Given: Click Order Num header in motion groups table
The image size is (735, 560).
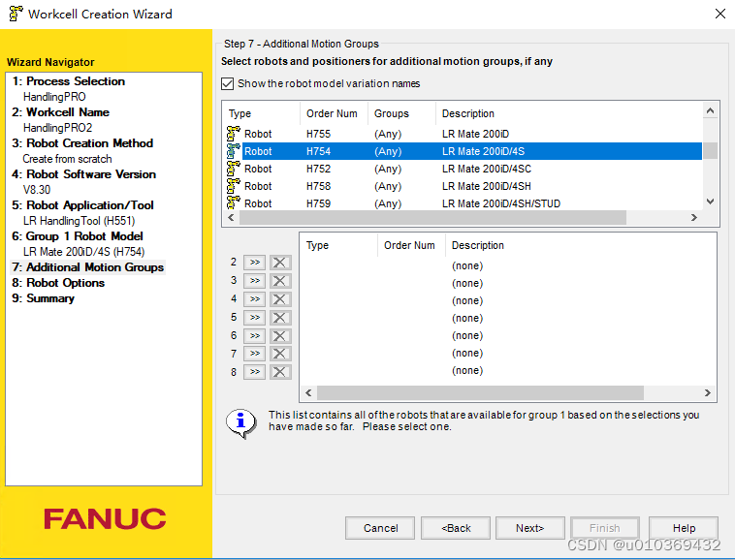Looking at the screenshot, I should click(x=409, y=245).
